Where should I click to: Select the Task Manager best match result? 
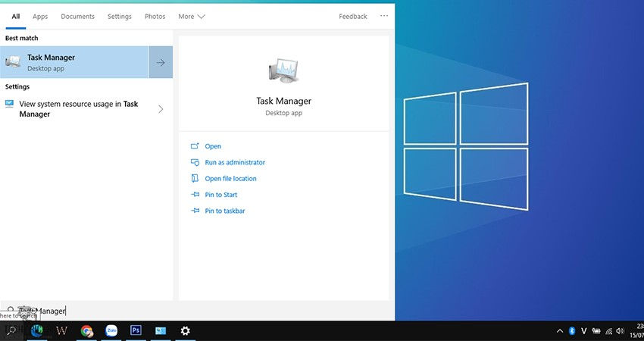click(74, 62)
